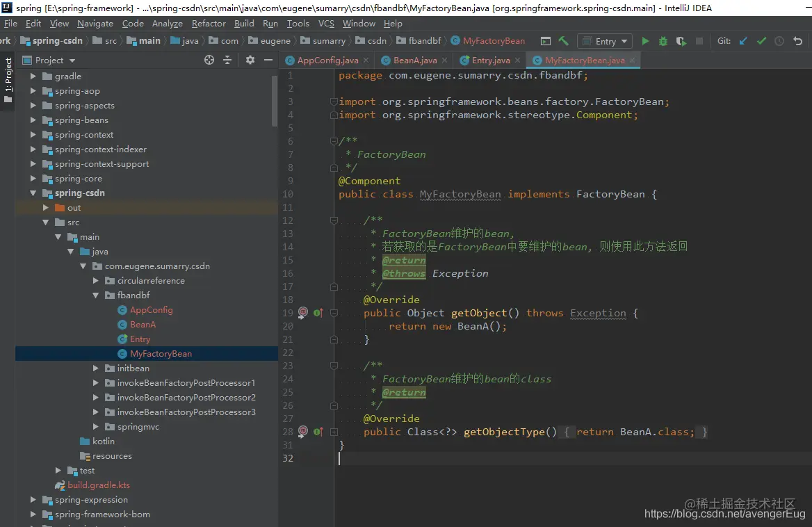Image resolution: width=812 pixels, height=527 pixels.
Task: Expand the out folder
Action: (x=46, y=208)
